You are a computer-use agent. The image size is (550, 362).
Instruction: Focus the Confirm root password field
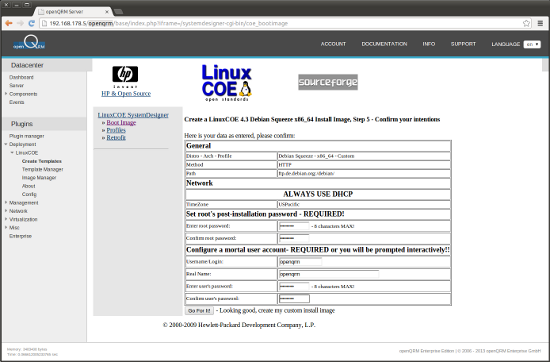click(x=294, y=238)
